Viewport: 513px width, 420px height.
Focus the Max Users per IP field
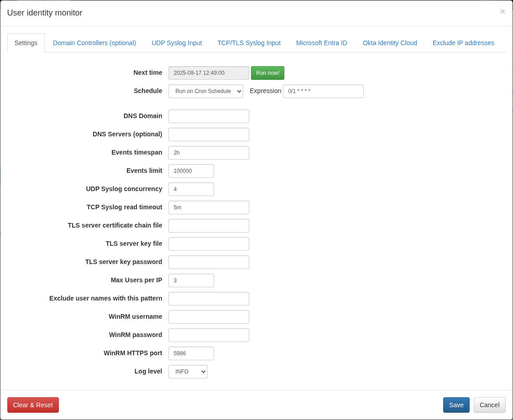coord(191,280)
